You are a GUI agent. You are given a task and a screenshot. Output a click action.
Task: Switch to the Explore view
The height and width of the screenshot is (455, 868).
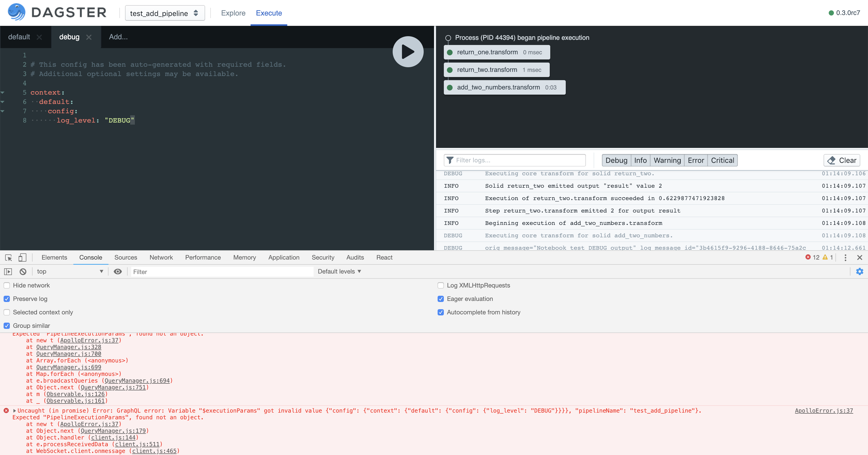(233, 13)
